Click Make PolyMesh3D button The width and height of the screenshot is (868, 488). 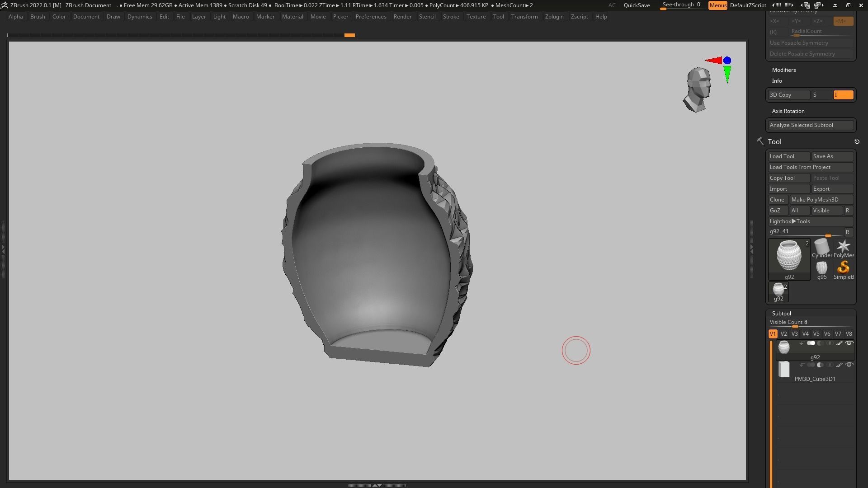(x=821, y=200)
